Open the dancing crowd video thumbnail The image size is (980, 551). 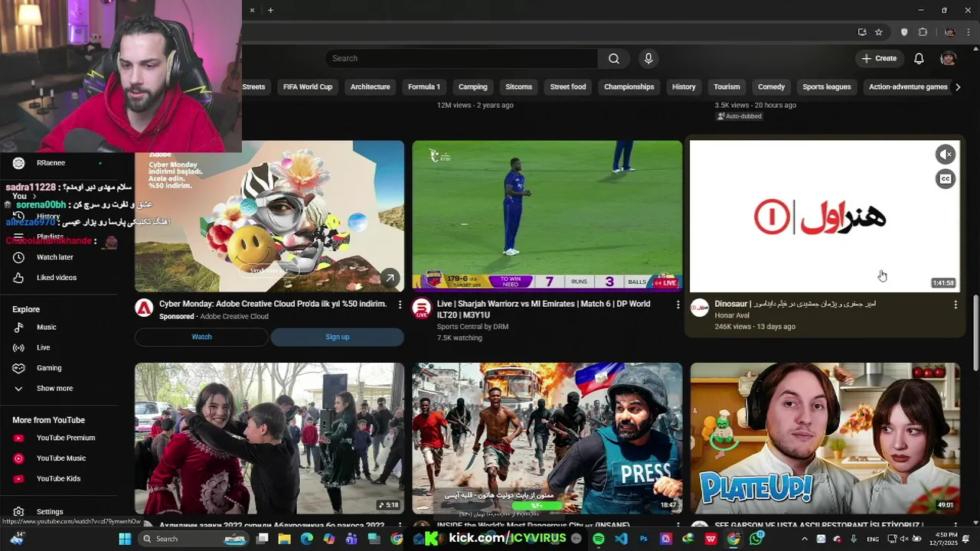coord(269,438)
